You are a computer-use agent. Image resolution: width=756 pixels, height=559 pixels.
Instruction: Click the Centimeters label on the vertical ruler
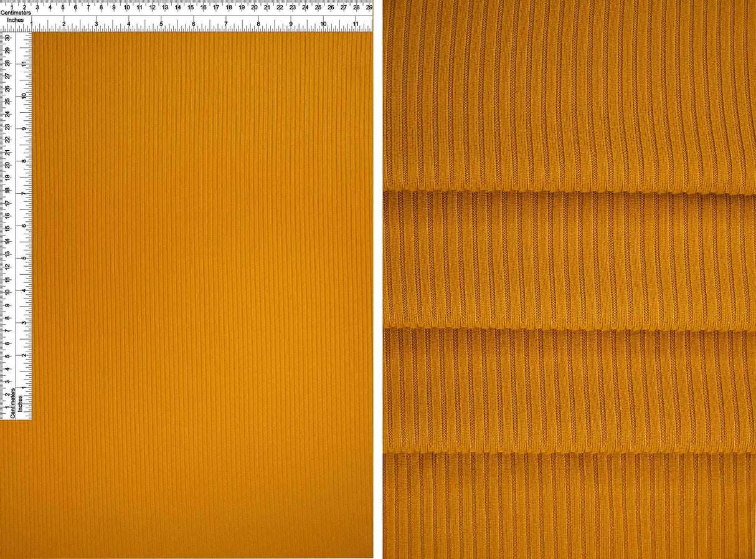[x=12, y=404]
